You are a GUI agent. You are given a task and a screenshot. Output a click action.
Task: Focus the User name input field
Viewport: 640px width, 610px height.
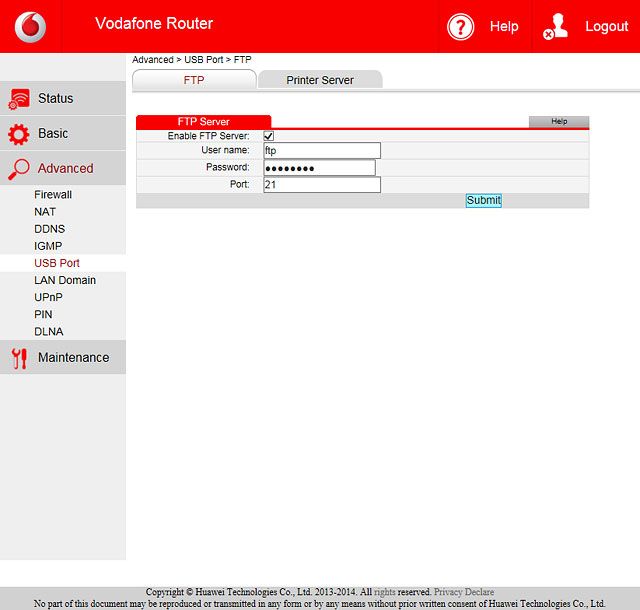coord(322,151)
